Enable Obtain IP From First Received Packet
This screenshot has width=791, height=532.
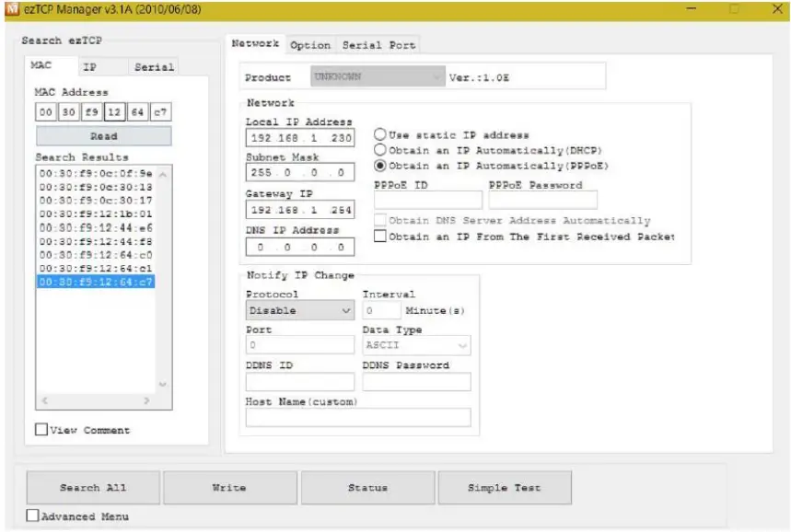tap(380, 237)
